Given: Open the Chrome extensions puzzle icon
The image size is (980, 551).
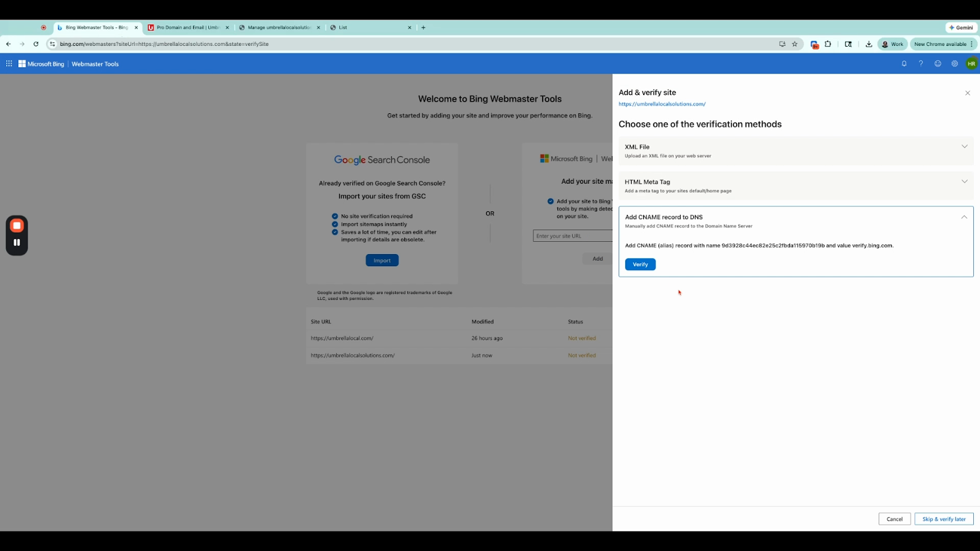Looking at the screenshot, I should pos(828,44).
